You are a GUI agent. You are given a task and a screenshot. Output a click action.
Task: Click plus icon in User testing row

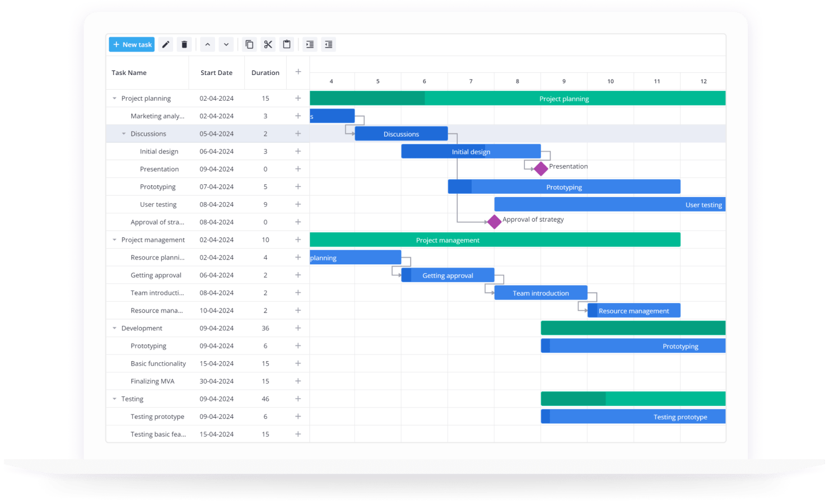pos(298,204)
